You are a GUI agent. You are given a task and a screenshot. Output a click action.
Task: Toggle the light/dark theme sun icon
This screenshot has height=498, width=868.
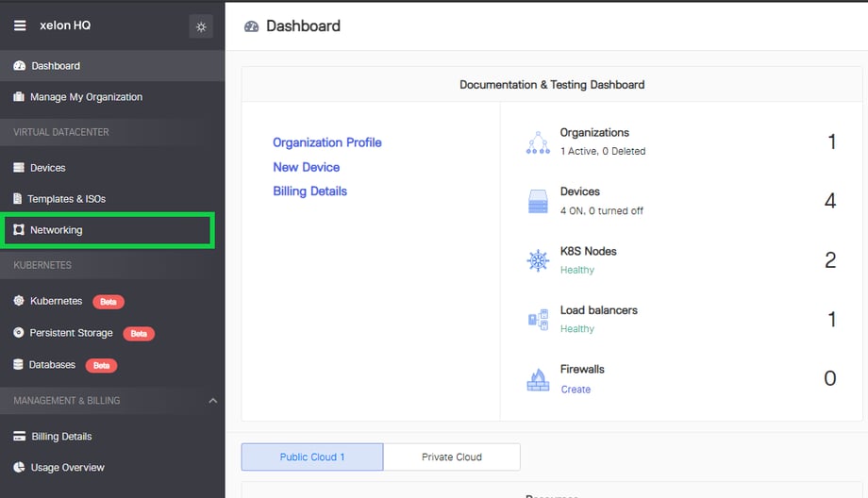[201, 26]
